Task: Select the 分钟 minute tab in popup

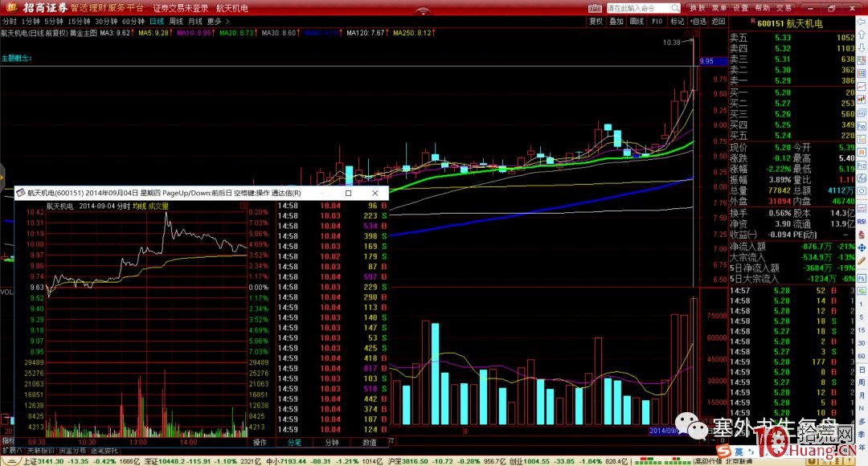Action: (332, 442)
